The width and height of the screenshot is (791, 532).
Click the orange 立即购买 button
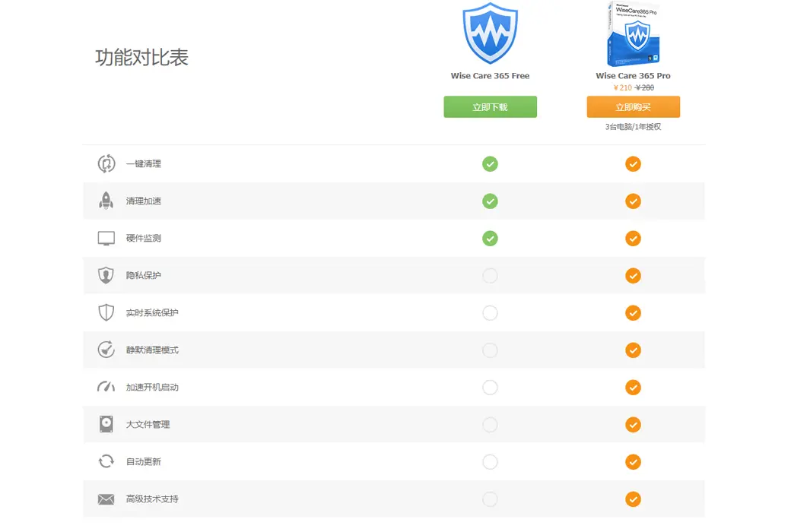(x=633, y=107)
